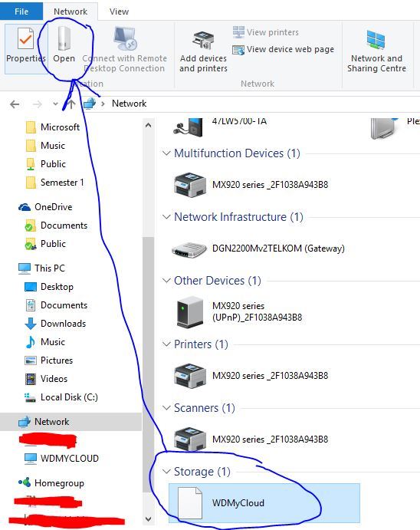Image resolution: width=420 pixels, height=530 pixels.
Task: Open Local Disk (C:)
Action: tap(61, 397)
